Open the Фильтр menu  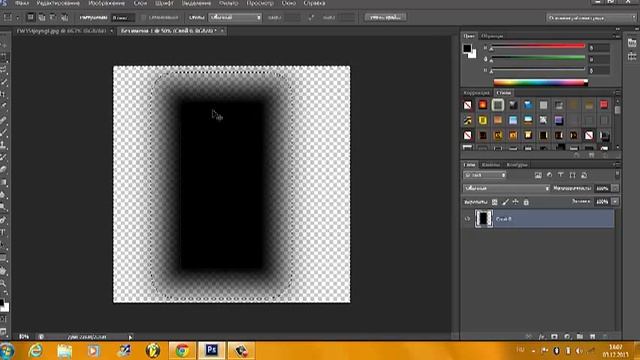click(x=229, y=3)
